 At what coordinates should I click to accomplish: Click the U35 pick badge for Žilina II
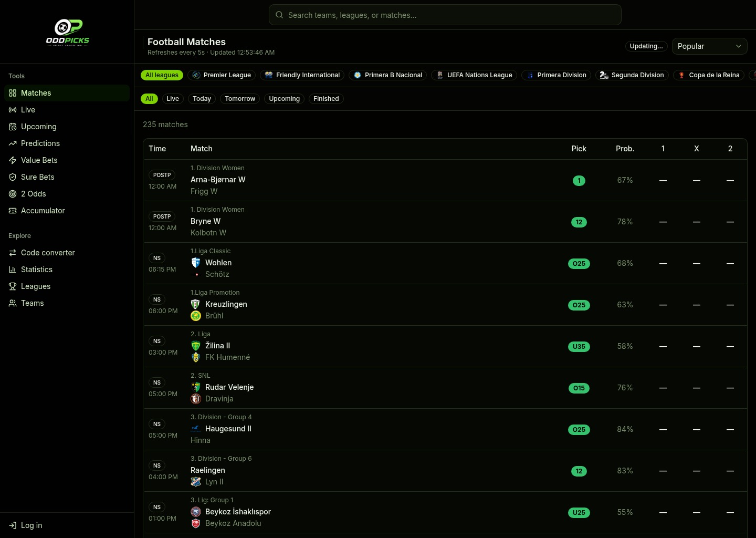579,347
